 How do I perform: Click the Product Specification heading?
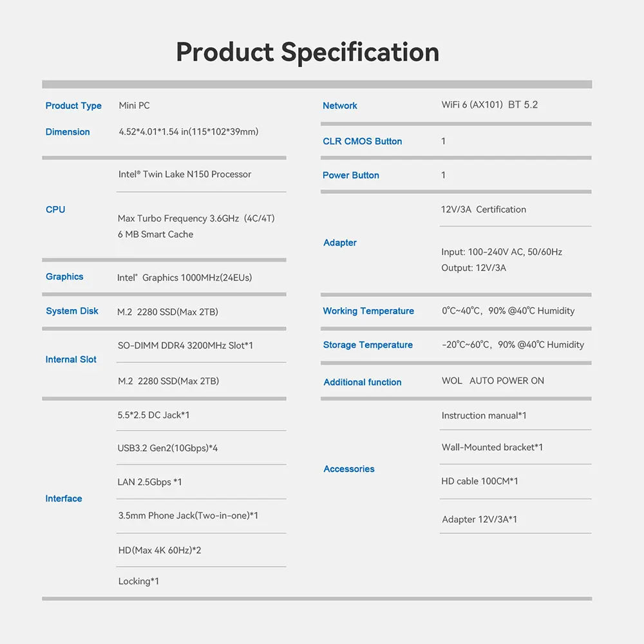[308, 53]
